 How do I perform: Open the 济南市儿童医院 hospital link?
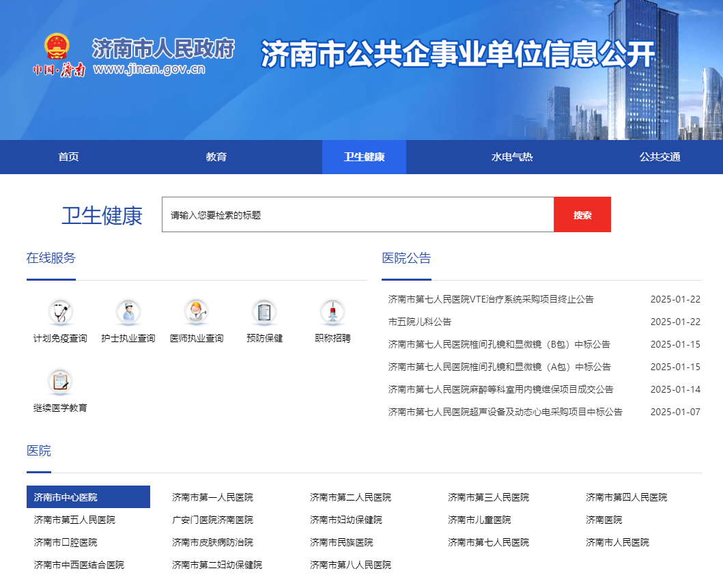coord(479,520)
